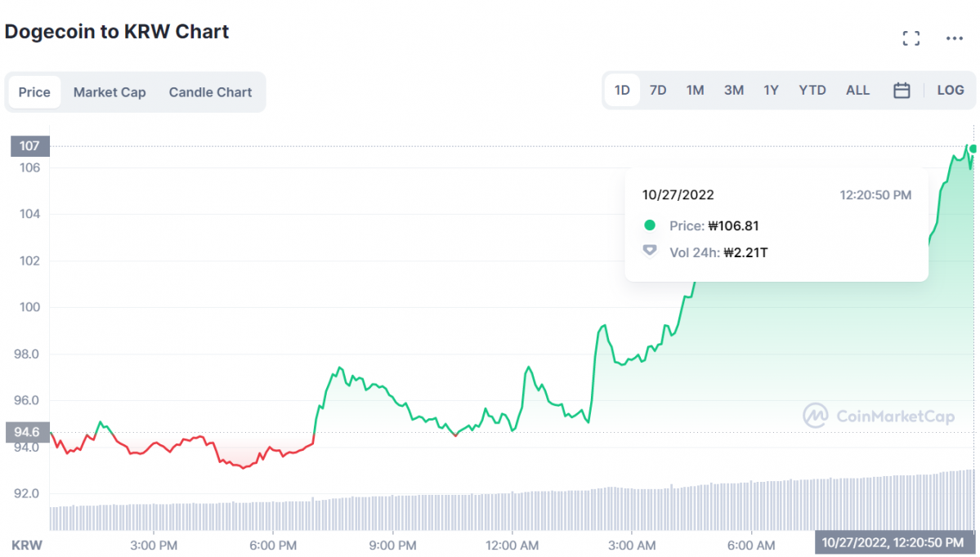This screenshot has width=980, height=557.
Task: Click the 94.6 opening price axis label
Action: tap(28, 431)
